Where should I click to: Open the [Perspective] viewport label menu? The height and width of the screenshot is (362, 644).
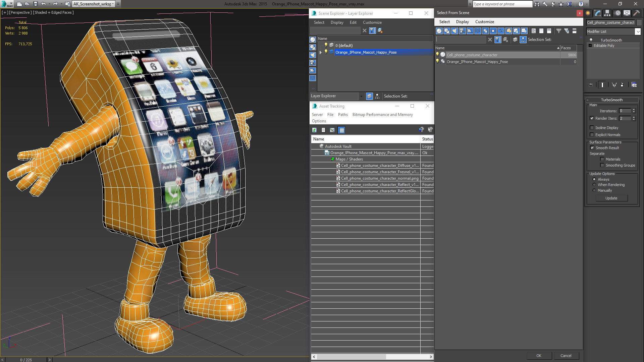[20, 12]
